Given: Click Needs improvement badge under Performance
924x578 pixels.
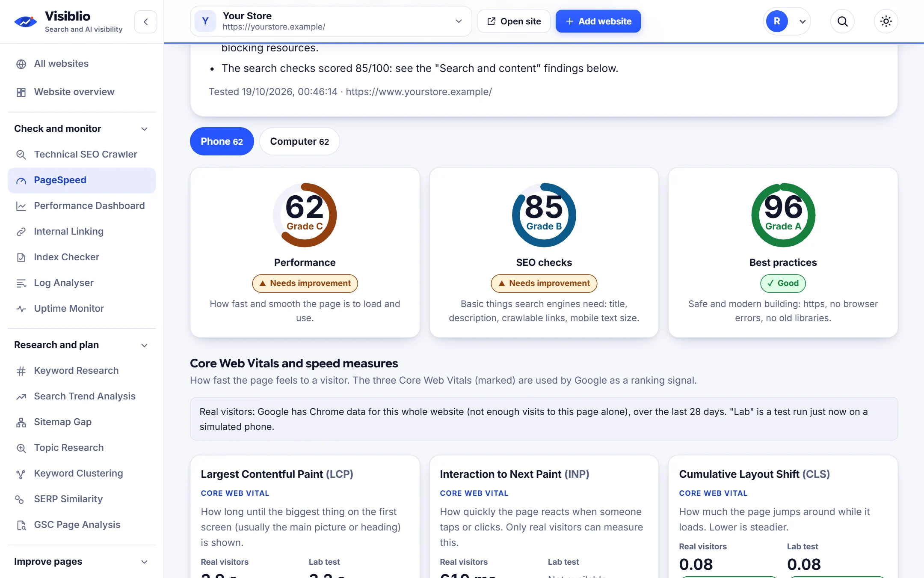Looking at the screenshot, I should pos(305,283).
